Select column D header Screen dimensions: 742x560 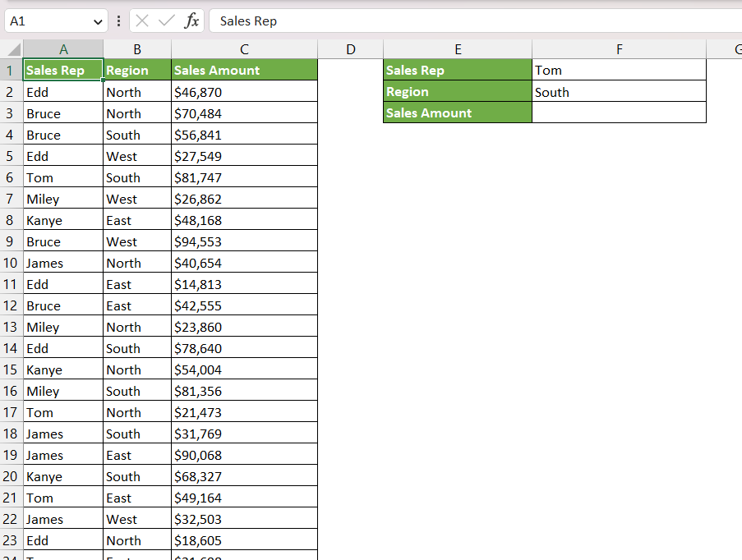(x=350, y=49)
